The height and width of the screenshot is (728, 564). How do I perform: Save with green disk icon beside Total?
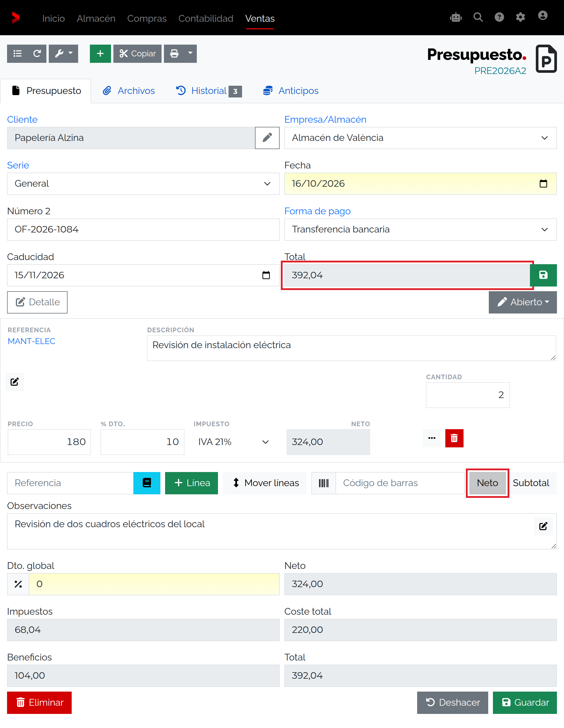(x=543, y=275)
